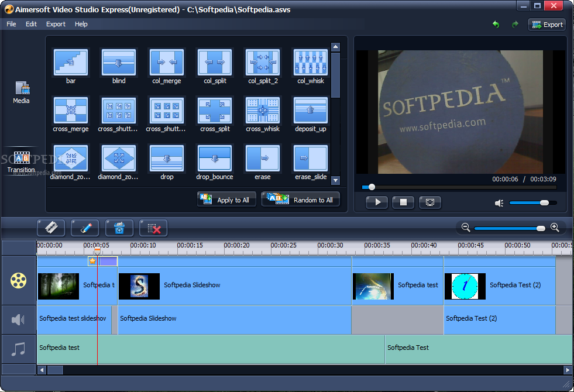
Task: Adjust the volume slider handle
Action: click(544, 203)
